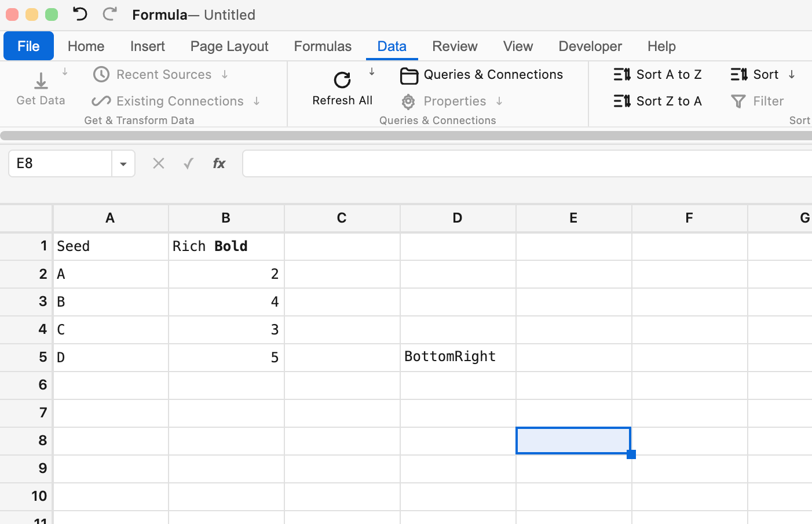The image size is (812, 524).
Task: Sort the data A to Z
Action: [x=658, y=74]
